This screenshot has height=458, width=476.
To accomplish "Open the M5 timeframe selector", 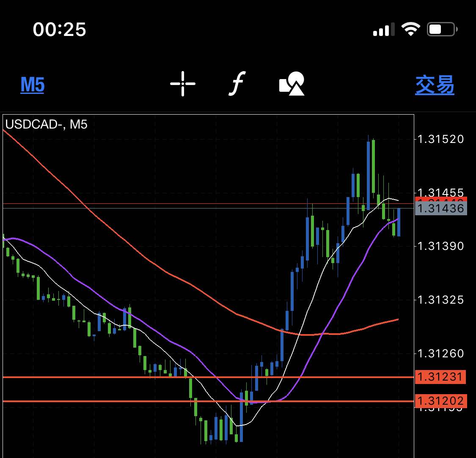I will click(33, 85).
